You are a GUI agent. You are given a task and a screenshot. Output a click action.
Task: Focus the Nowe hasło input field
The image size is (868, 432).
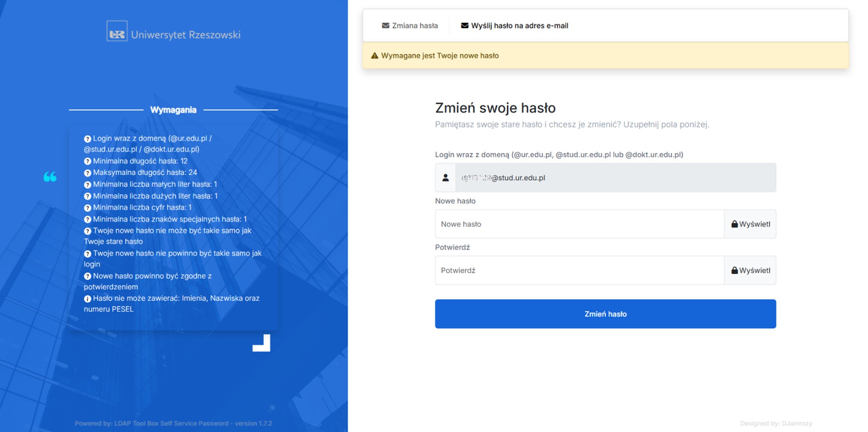coord(579,224)
